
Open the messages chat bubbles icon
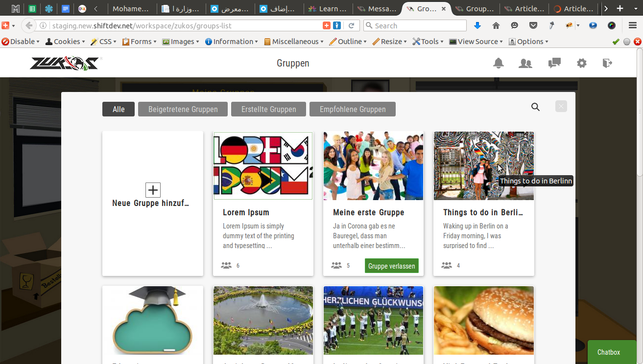coord(554,63)
